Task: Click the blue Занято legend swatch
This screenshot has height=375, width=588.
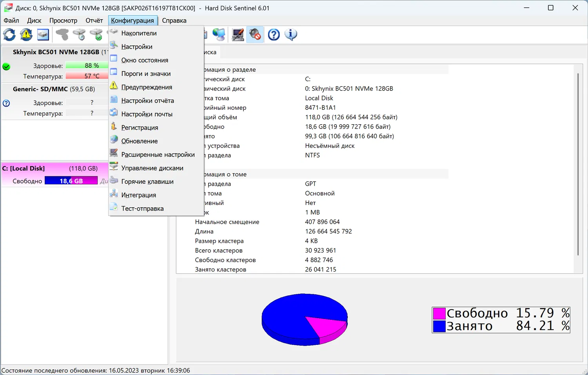Action: (439, 326)
